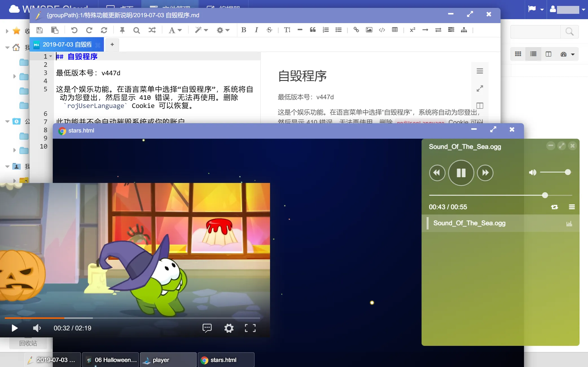
Task: Click the magnifier search button in file manager
Action: (569, 32)
